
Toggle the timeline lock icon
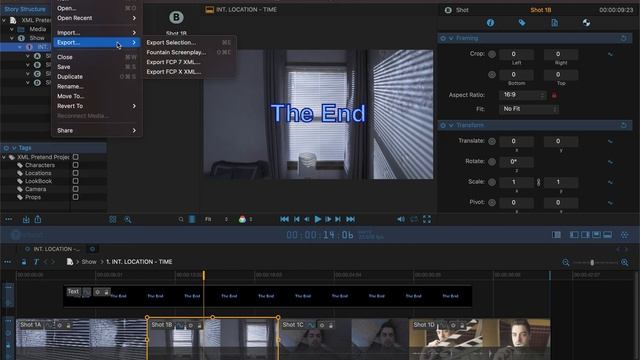24,262
